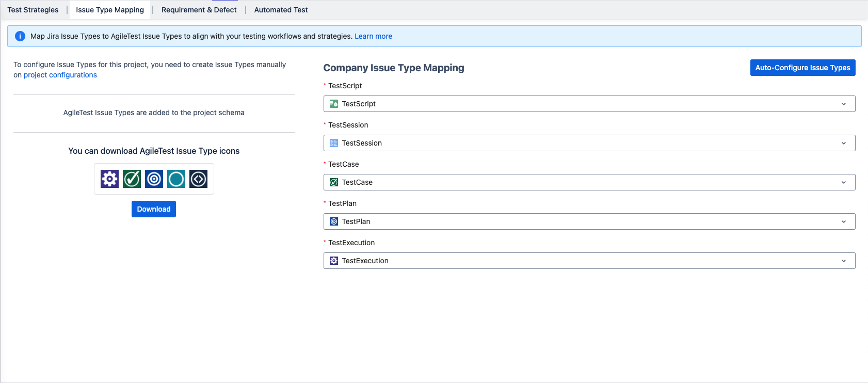The width and height of the screenshot is (868, 383).
Task: Click the green TestCase checkmark download icon
Action: point(132,179)
